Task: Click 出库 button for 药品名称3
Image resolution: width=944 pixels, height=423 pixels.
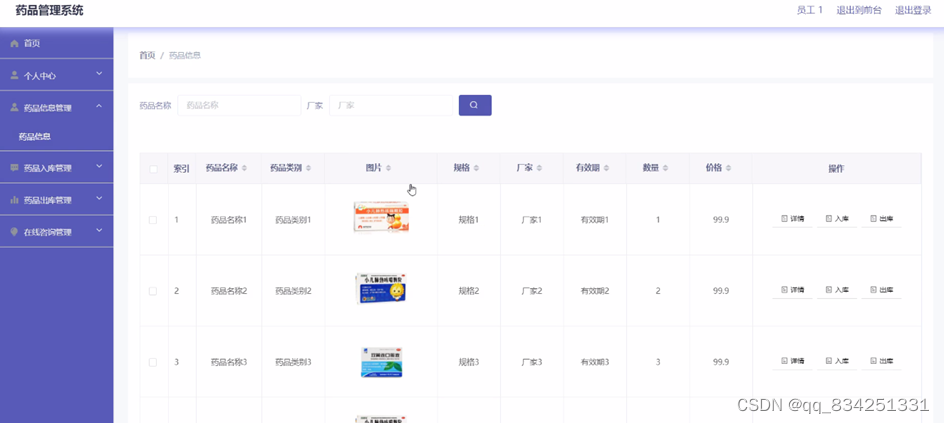Action: click(x=881, y=361)
